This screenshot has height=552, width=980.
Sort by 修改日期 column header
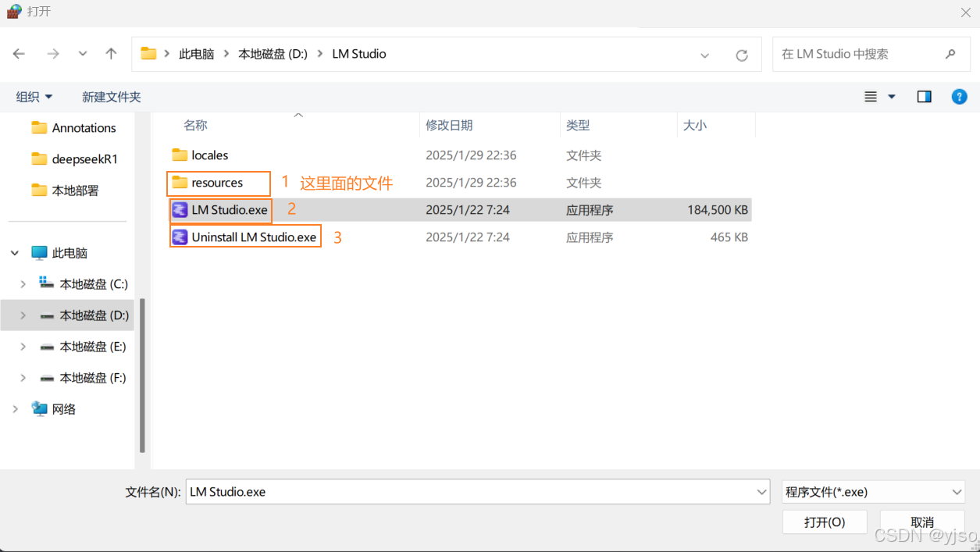click(x=449, y=125)
